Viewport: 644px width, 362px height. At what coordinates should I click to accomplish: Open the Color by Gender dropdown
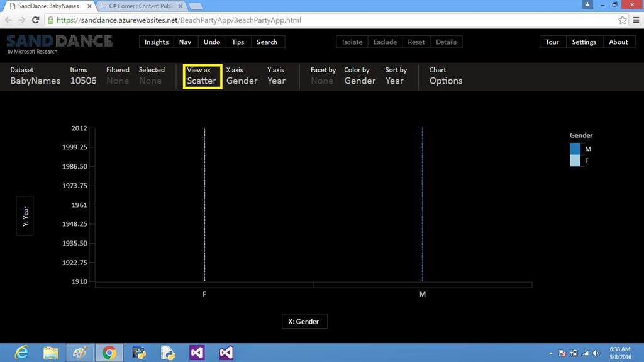(360, 76)
